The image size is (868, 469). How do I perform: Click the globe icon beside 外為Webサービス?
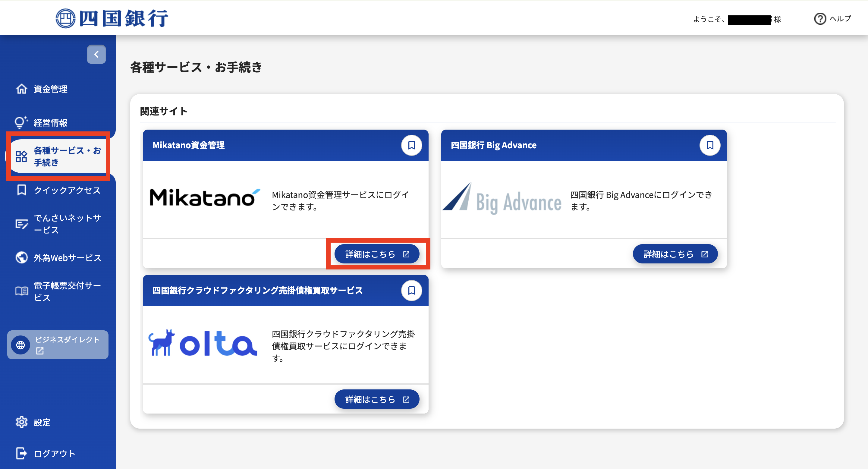(22, 257)
